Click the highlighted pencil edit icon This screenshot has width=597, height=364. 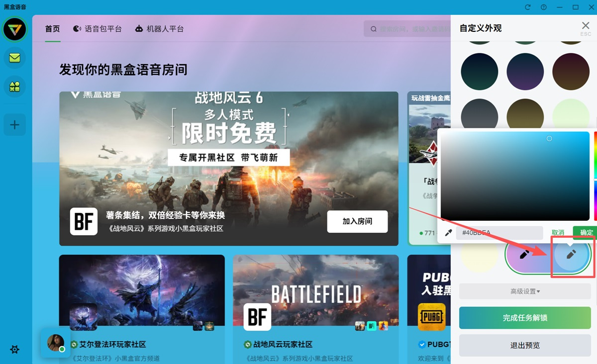click(x=572, y=256)
